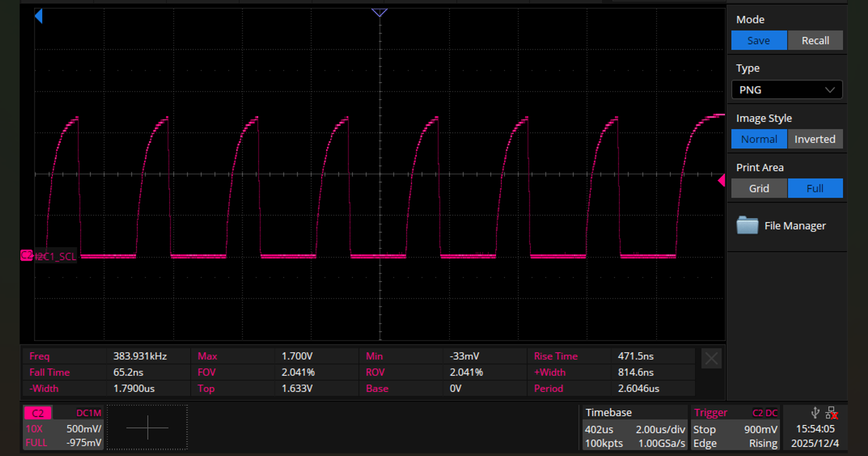
Task: Select the ROV measurement label
Action: pos(375,372)
